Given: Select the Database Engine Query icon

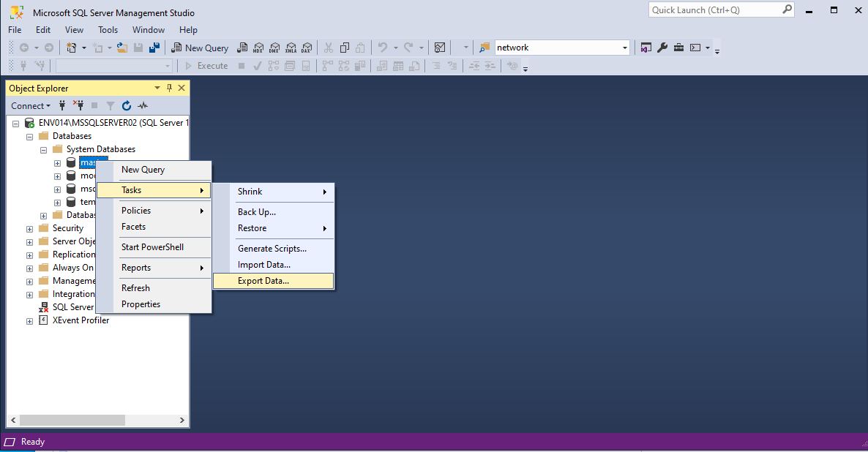Looking at the screenshot, I should 242,47.
